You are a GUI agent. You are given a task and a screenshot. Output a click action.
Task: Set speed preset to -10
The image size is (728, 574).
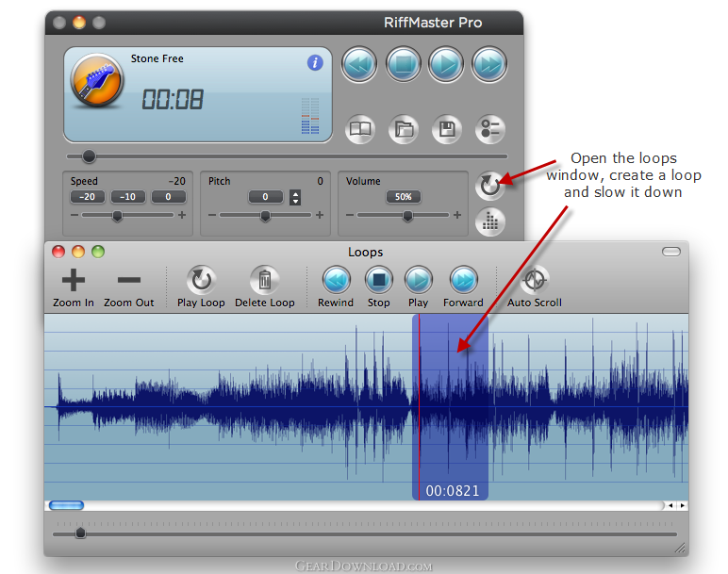tap(127, 197)
